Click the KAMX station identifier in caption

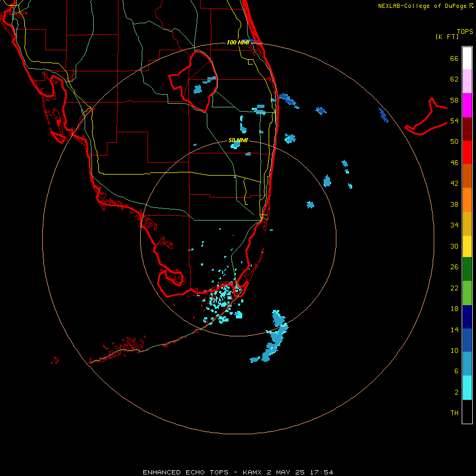253,472
